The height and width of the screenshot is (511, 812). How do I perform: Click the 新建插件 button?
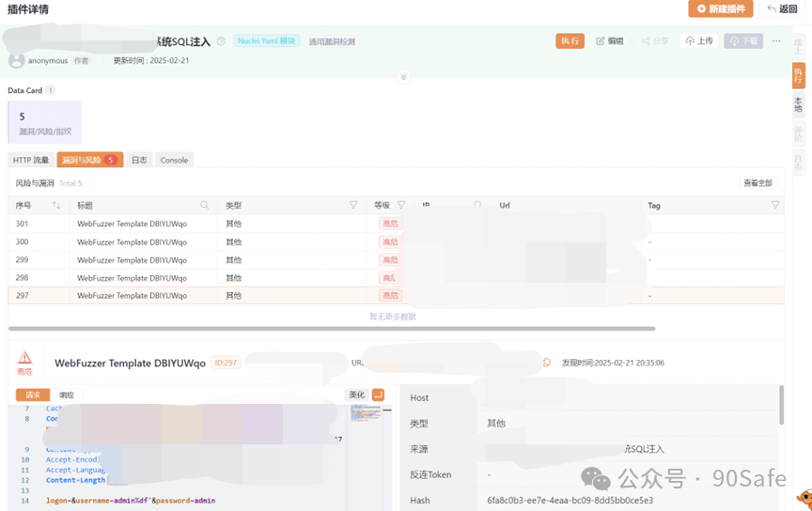720,8
